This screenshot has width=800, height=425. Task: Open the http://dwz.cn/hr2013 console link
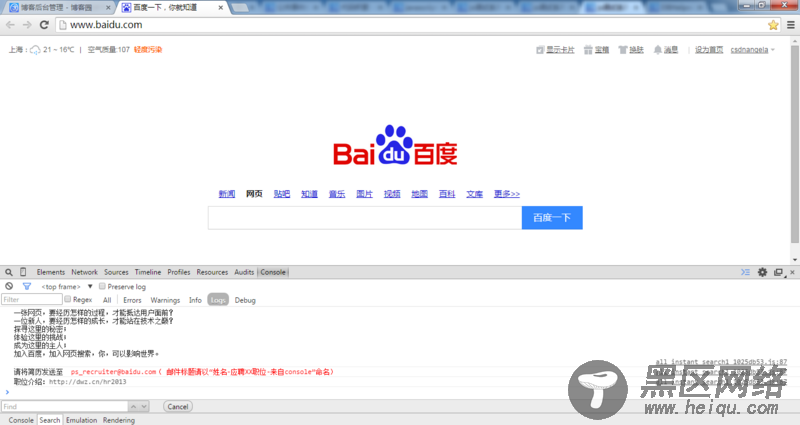(x=88, y=382)
